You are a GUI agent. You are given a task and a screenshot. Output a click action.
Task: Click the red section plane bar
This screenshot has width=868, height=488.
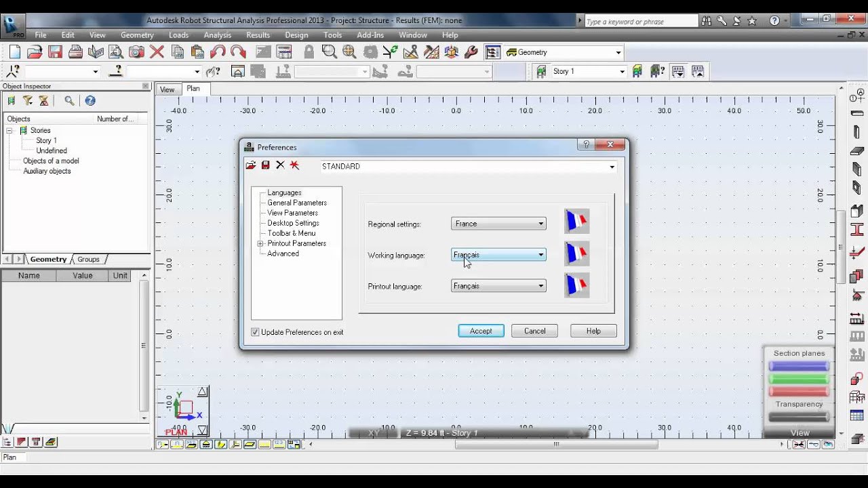click(x=799, y=391)
